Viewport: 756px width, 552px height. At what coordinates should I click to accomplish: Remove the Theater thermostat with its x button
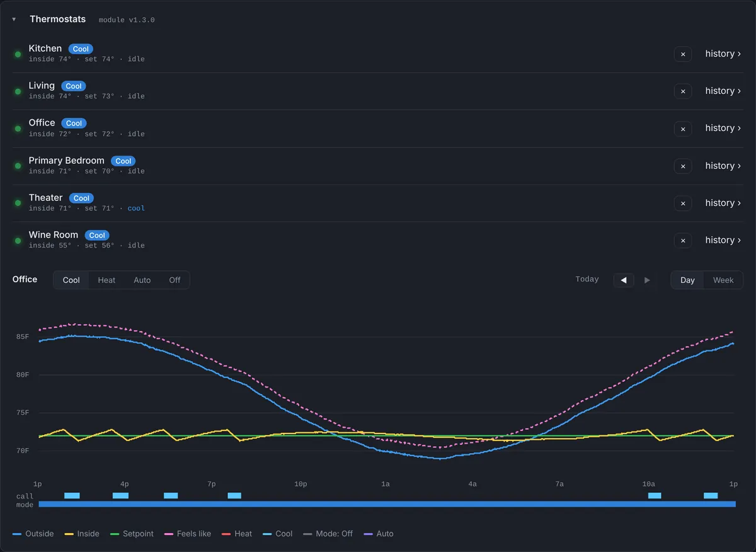683,204
